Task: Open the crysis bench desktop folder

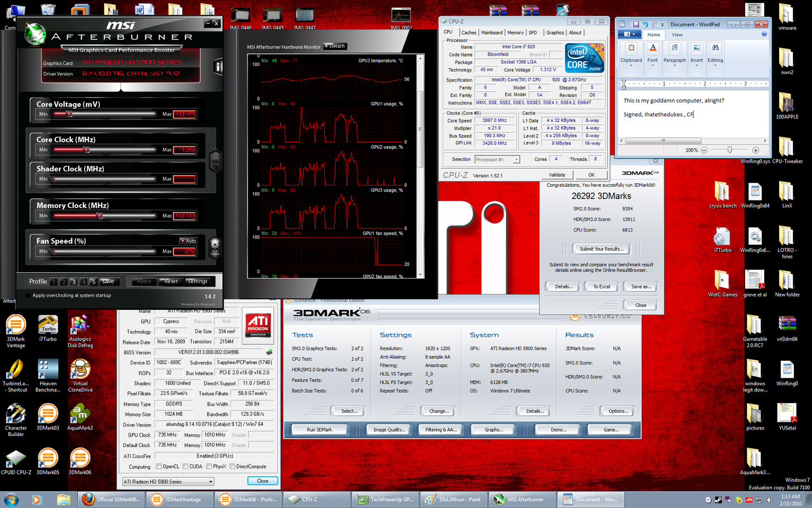Action: [x=723, y=195]
